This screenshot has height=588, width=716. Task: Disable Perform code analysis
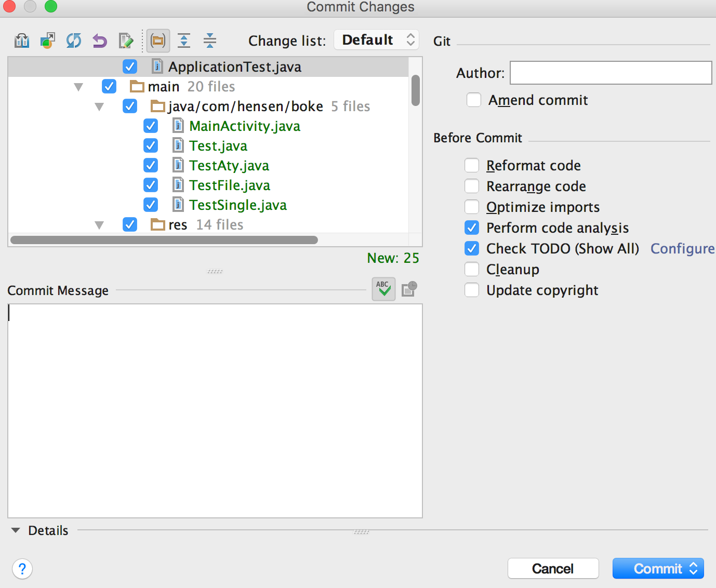click(472, 228)
